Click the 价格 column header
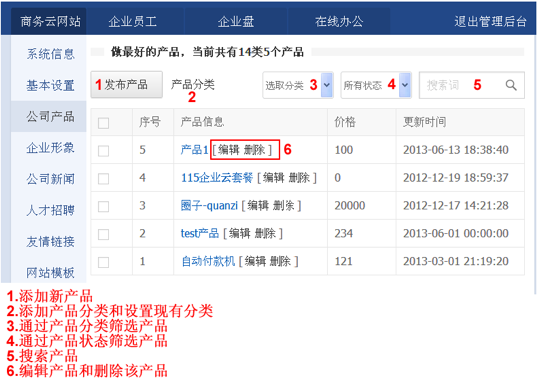 (x=345, y=122)
